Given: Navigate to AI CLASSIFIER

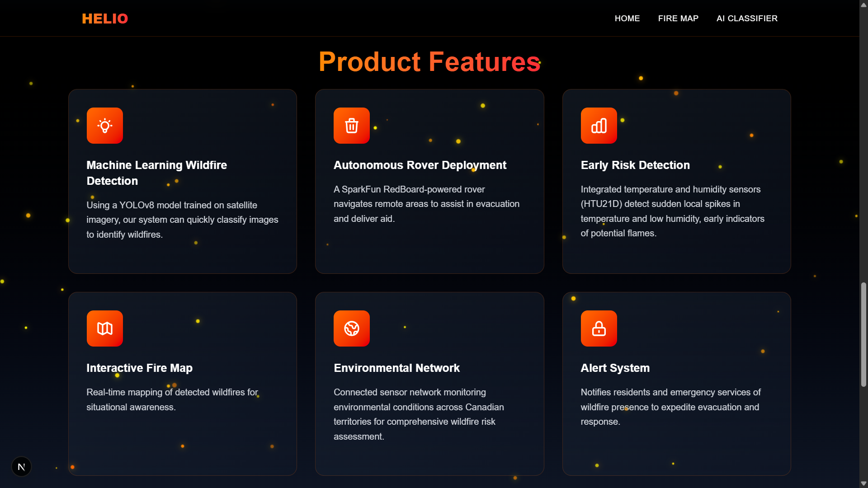Looking at the screenshot, I should 747,19.
